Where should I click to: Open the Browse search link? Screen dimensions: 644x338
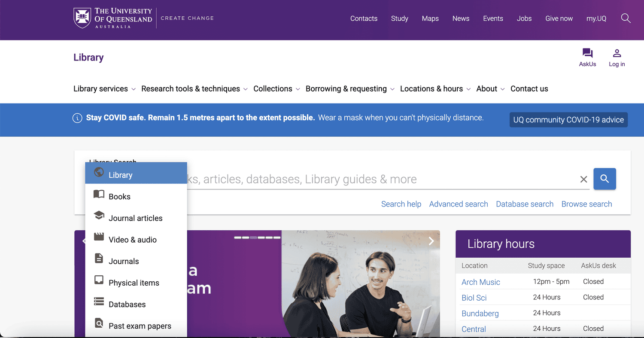tap(586, 204)
